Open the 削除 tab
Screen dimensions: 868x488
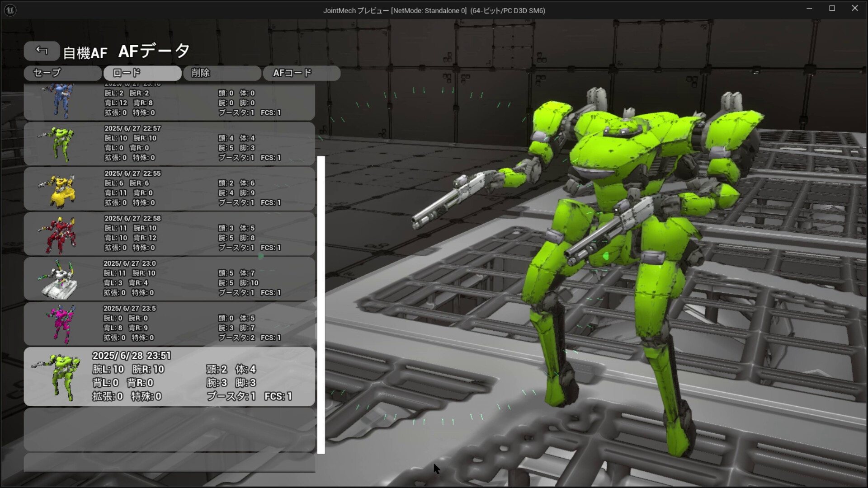click(222, 73)
